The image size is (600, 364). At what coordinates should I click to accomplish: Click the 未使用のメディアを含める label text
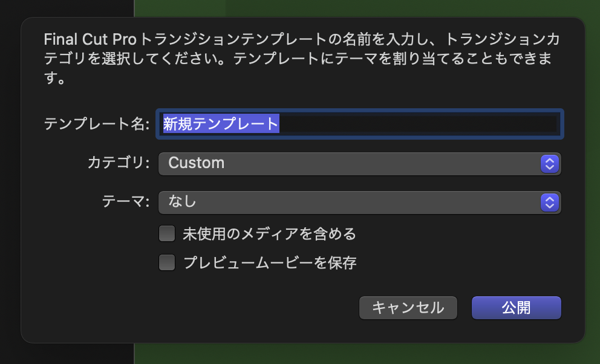pyautogui.click(x=269, y=233)
